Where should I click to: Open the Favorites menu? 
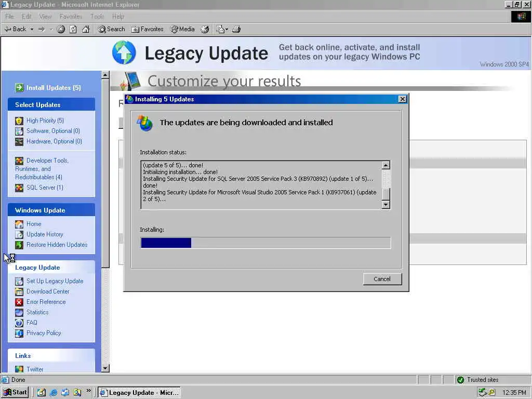pyautogui.click(x=71, y=16)
